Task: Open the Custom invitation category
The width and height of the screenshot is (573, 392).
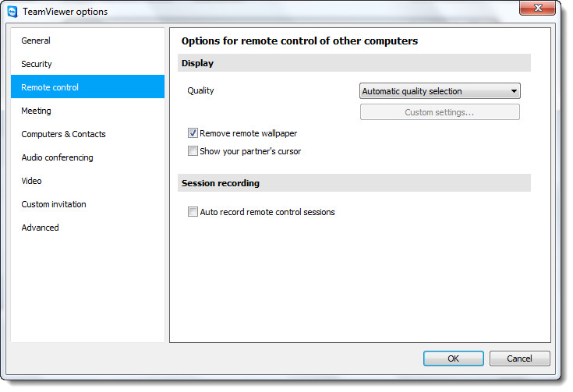Action: click(87, 204)
